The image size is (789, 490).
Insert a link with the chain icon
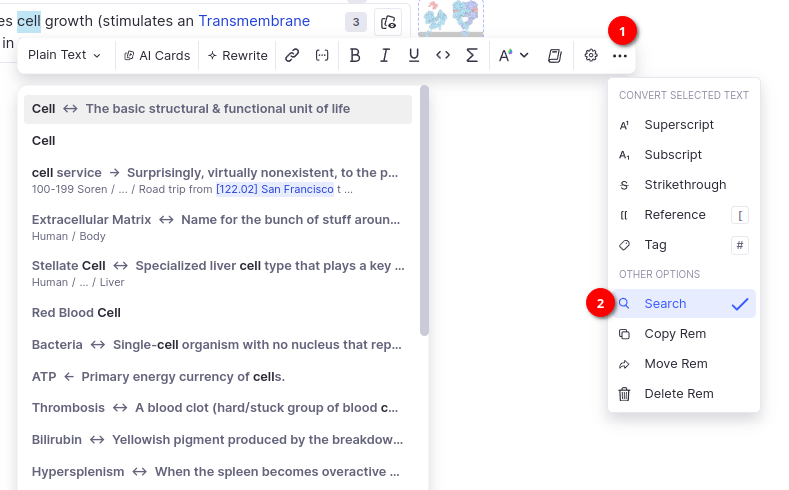pos(292,56)
